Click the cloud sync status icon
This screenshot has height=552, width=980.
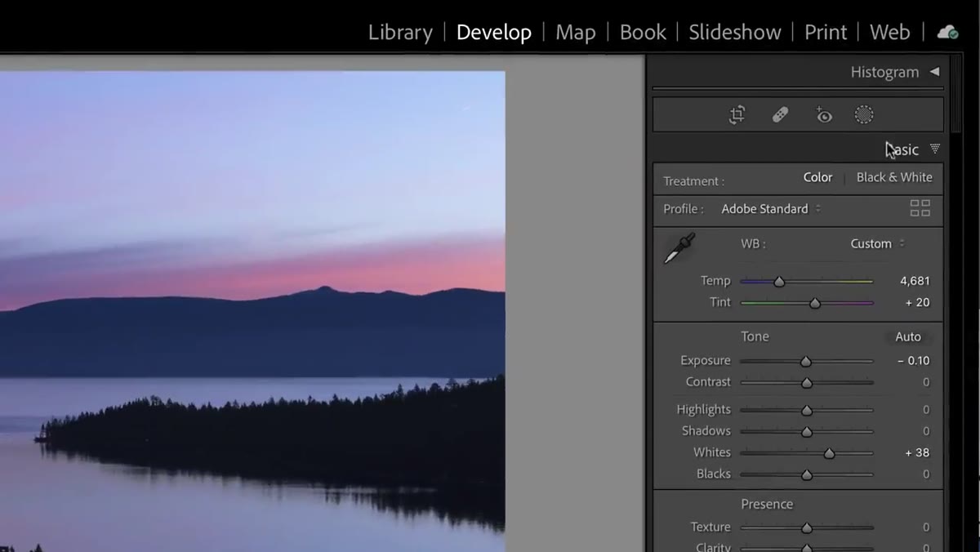[x=947, y=32]
